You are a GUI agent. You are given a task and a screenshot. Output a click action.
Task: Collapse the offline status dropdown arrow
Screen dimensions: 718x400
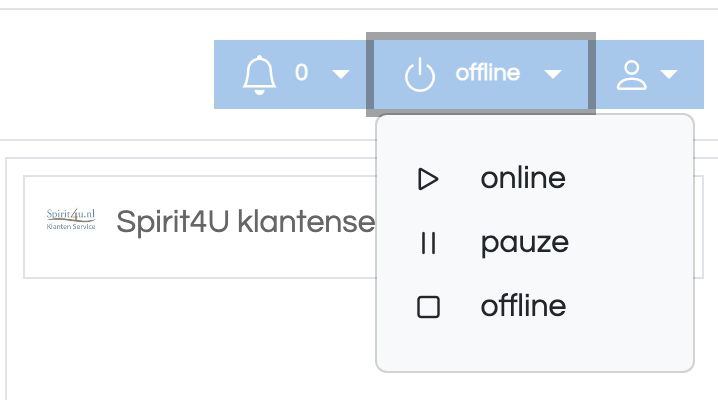(x=553, y=74)
